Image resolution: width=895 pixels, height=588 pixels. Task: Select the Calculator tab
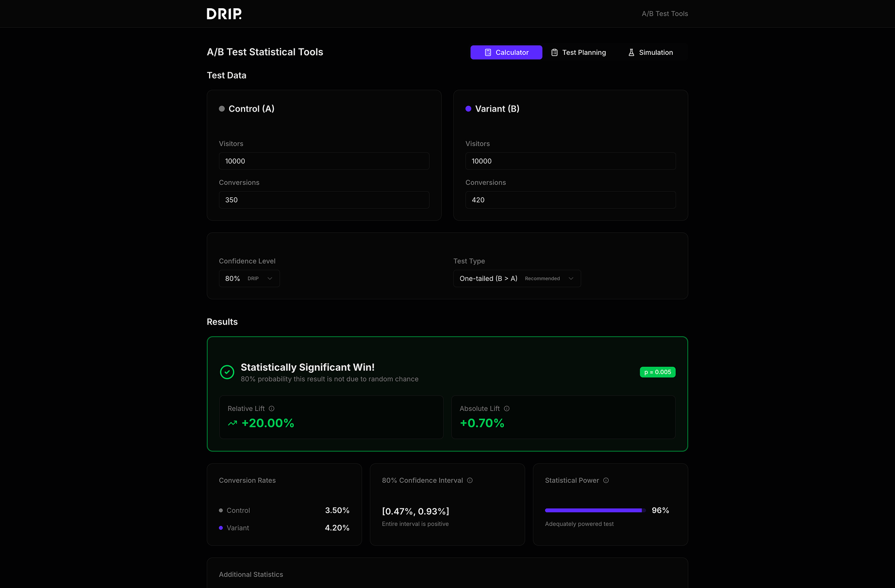point(506,52)
